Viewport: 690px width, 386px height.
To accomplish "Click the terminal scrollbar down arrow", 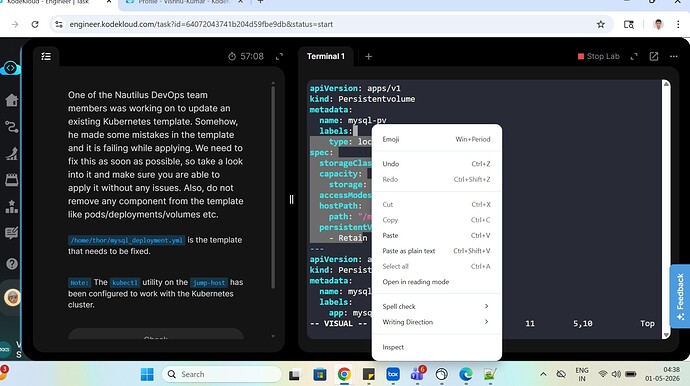I will tap(666, 335).
